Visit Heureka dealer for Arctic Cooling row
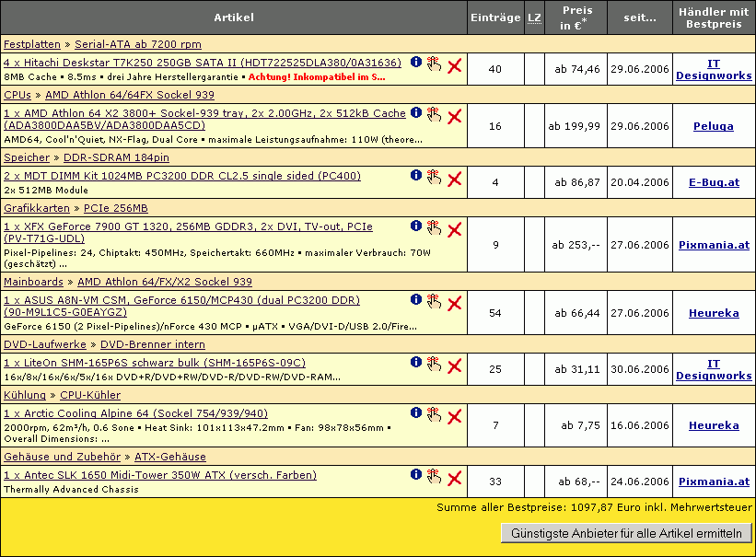756x557 pixels. [x=714, y=426]
